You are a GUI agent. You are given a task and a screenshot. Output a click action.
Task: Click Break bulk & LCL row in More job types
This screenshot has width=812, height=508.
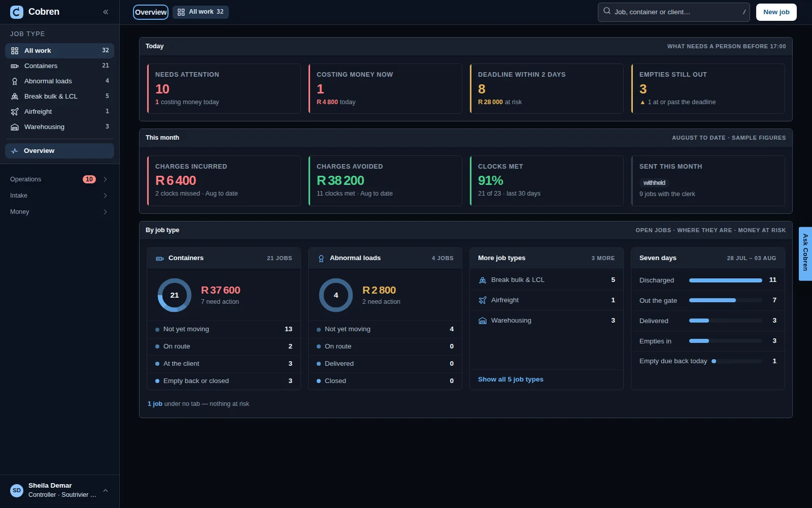[547, 280]
